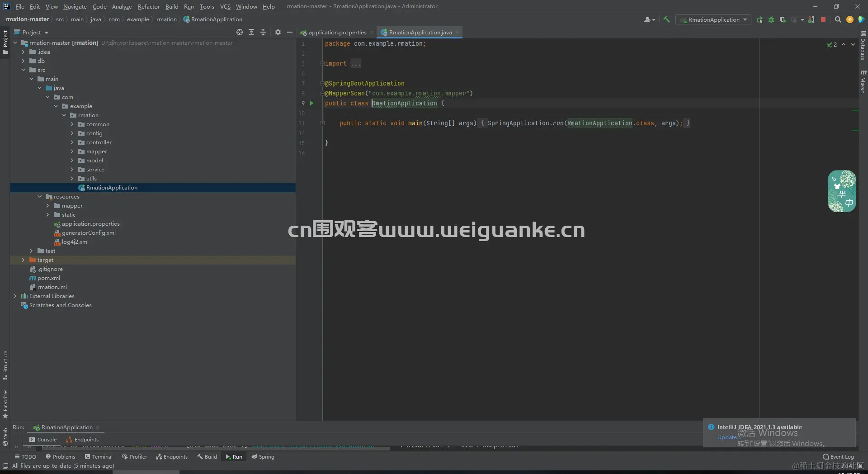Screen dimensions: 868x474
Task: Open the TODO tool window
Action: [x=25, y=457]
